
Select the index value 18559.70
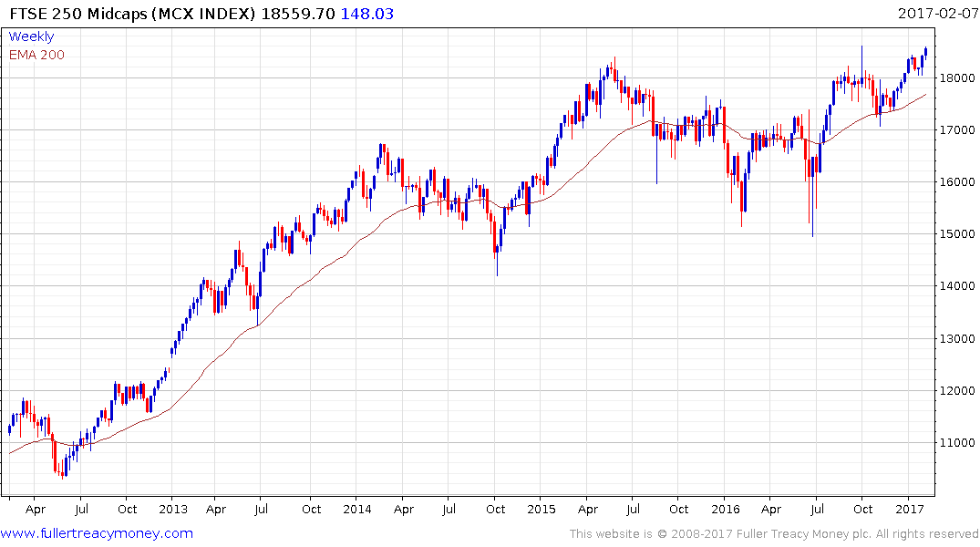click(x=298, y=14)
